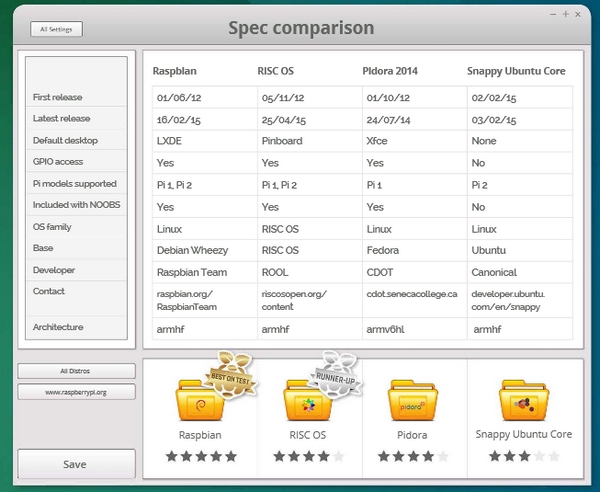Viewport: 600px width, 492px height.
Task: Click the 01/06/12 date cell
Action: pyautogui.click(x=205, y=98)
